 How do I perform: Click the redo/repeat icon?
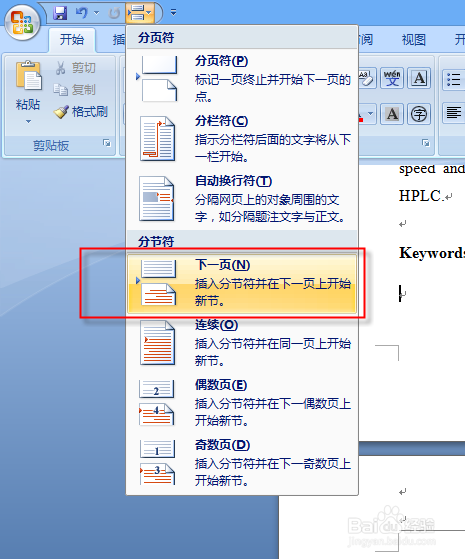114,13
